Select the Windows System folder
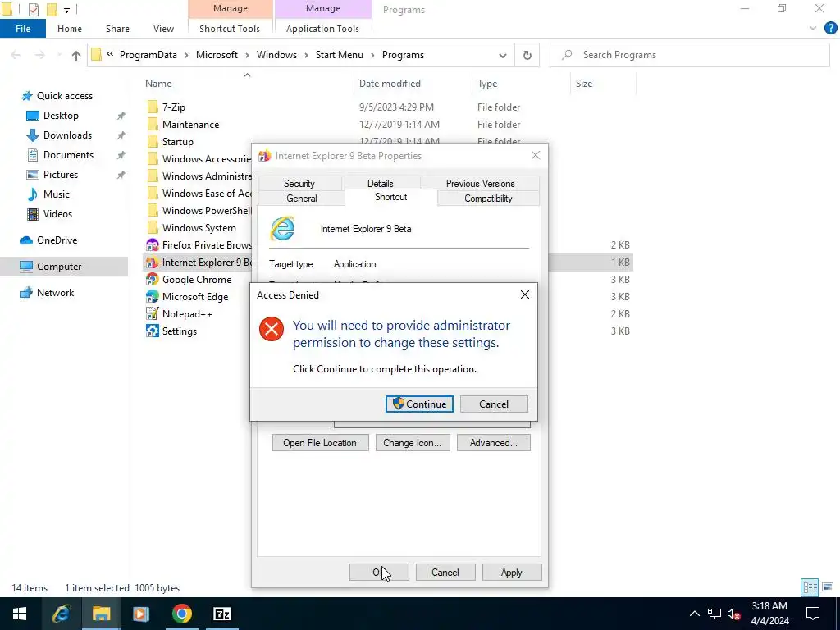 coord(199,228)
